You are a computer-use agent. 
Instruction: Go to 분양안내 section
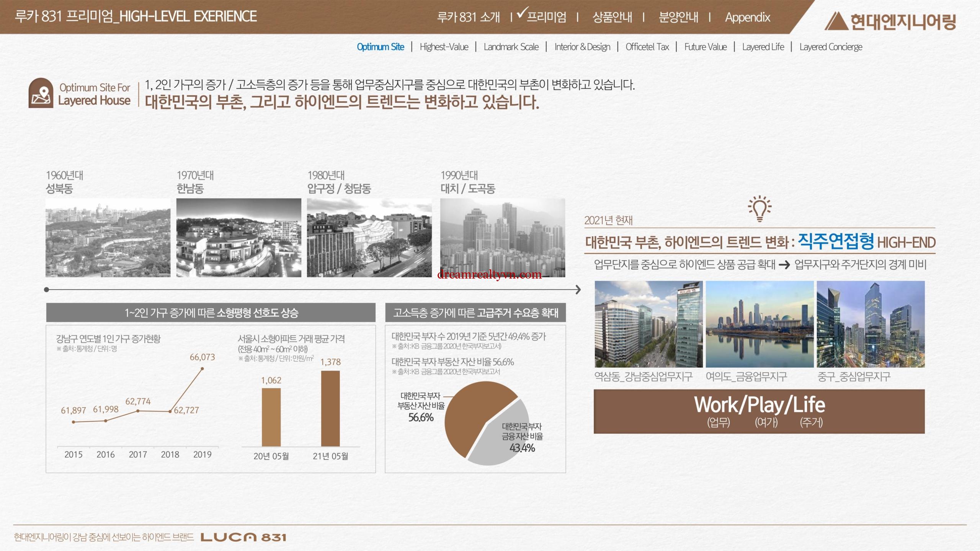pyautogui.click(x=678, y=17)
